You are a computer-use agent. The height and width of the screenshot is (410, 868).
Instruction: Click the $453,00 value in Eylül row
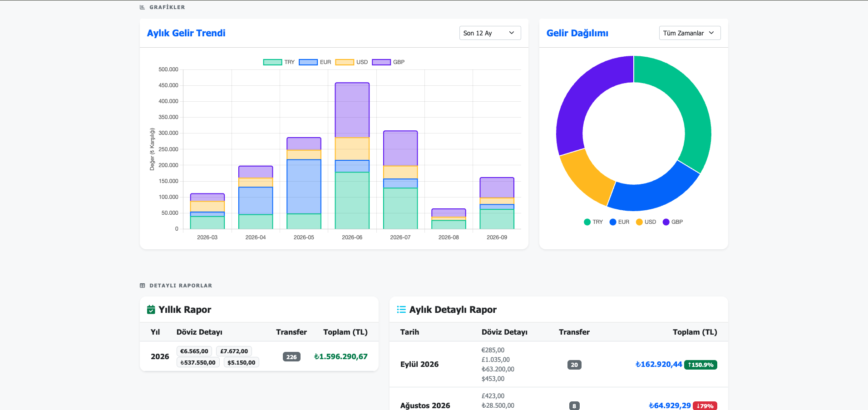click(x=493, y=379)
